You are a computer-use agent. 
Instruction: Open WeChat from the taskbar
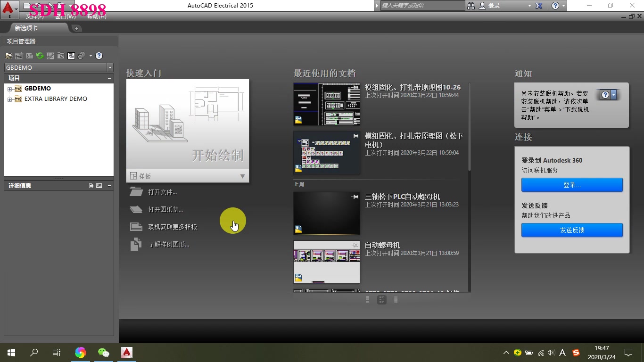tap(104, 353)
